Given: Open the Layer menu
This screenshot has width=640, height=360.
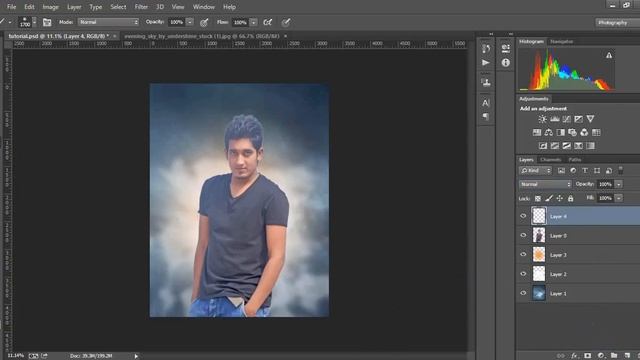Looking at the screenshot, I should [x=74, y=7].
